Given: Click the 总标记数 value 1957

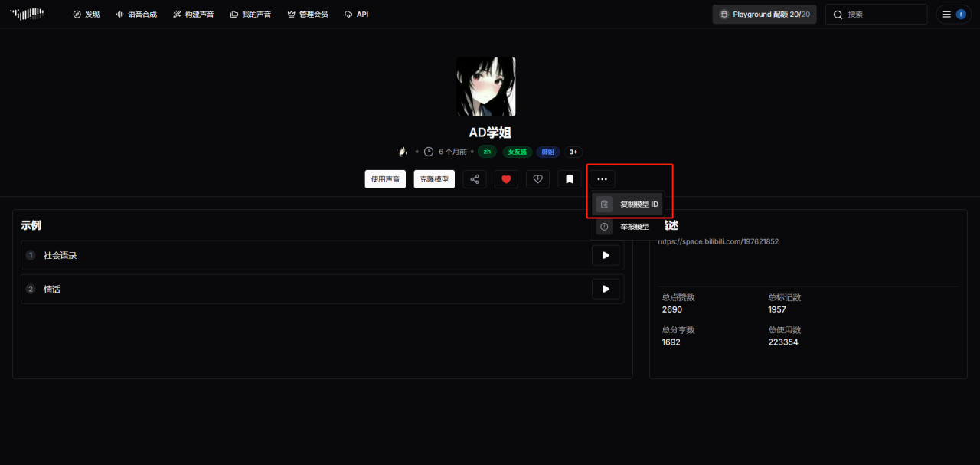Looking at the screenshot, I should (x=777, y=309).
